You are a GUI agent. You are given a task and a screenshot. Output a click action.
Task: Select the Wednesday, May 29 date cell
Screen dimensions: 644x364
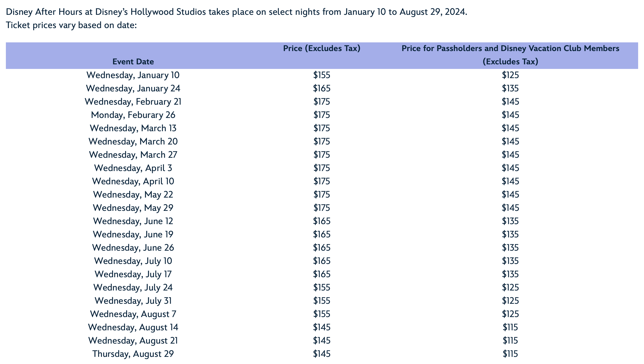(133, 208)
